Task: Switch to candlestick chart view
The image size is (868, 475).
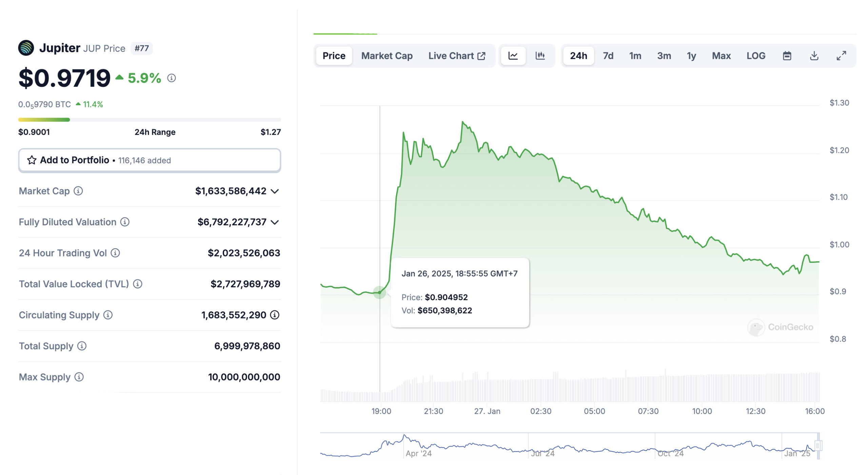Action: pyautogui.click(x=540, y=56)
